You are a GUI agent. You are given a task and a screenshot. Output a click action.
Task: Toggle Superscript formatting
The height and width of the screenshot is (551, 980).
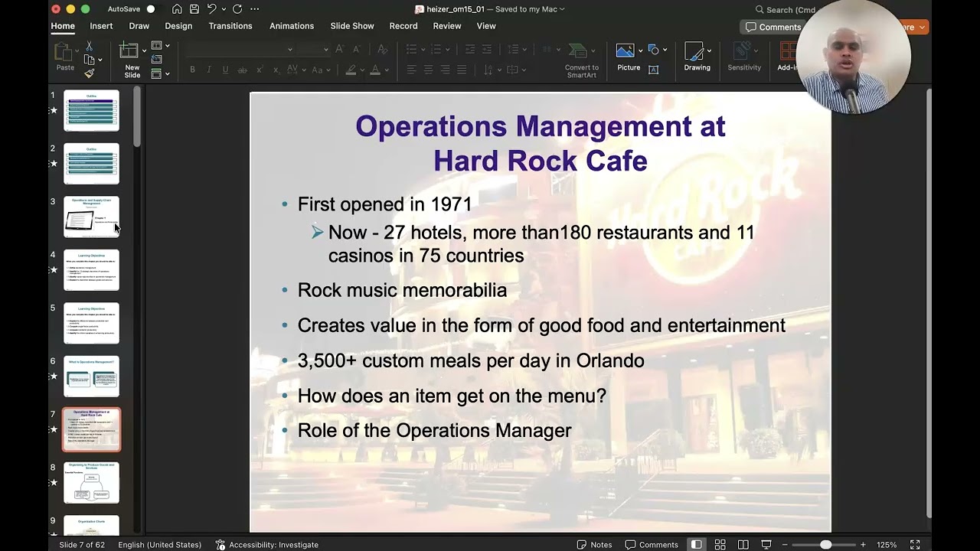tap(259, 70)
